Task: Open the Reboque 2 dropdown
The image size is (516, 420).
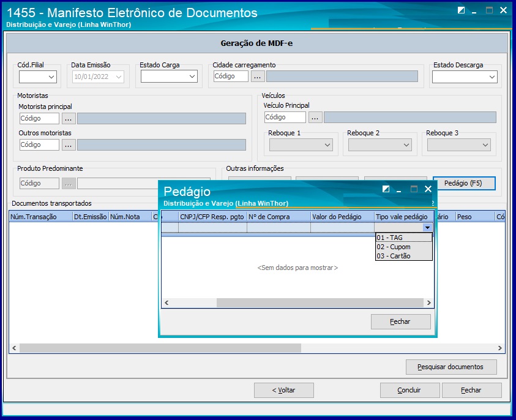Action: (x=406, y=145)
